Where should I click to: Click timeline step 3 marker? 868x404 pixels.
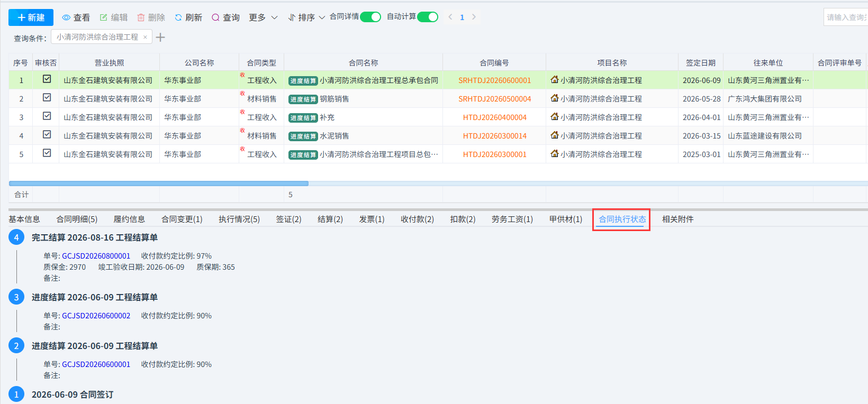point(16,297)
